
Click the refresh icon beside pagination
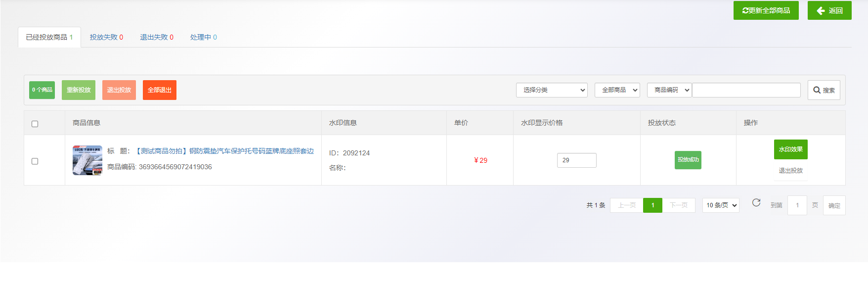point(756,203)
